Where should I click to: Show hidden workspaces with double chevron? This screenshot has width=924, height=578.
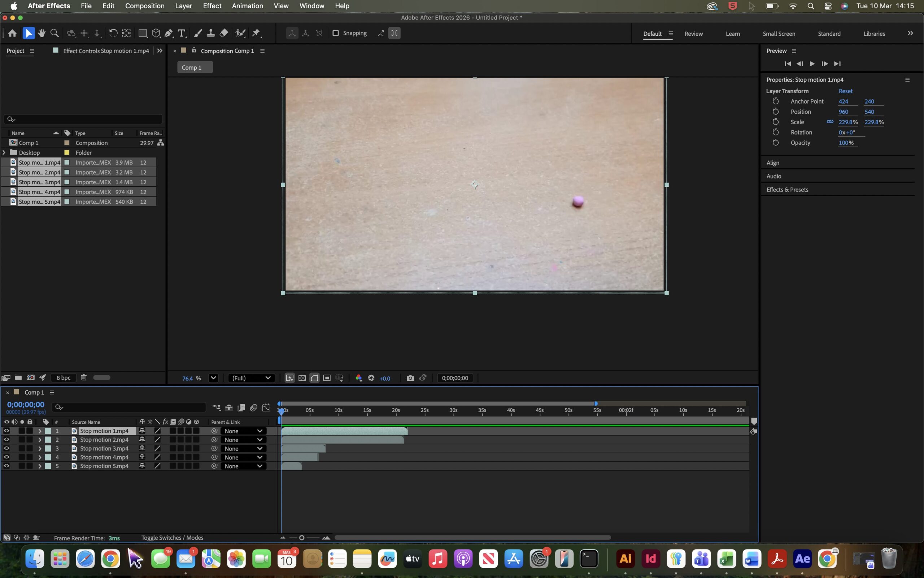(910, 33)
